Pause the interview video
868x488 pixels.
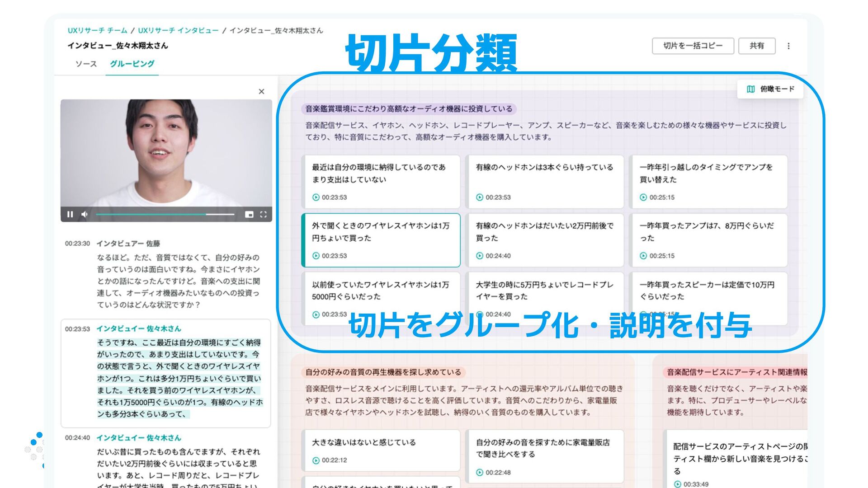pos(70,215)
